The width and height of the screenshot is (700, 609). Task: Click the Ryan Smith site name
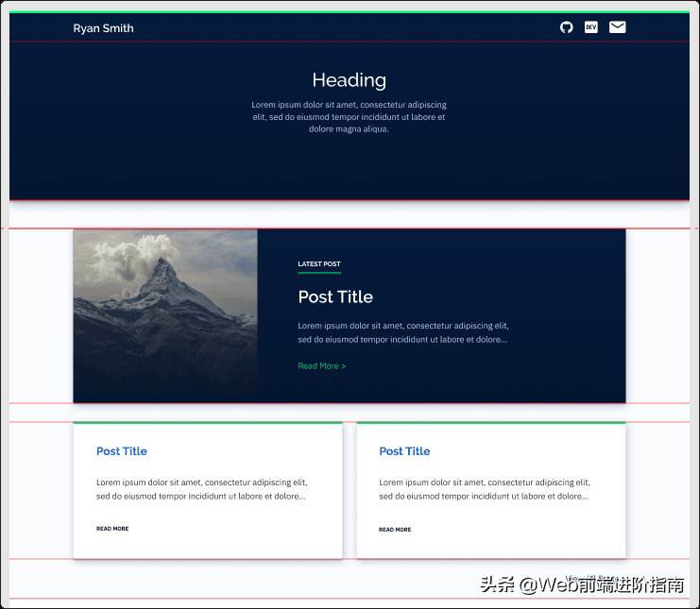[x=104, y=28]
